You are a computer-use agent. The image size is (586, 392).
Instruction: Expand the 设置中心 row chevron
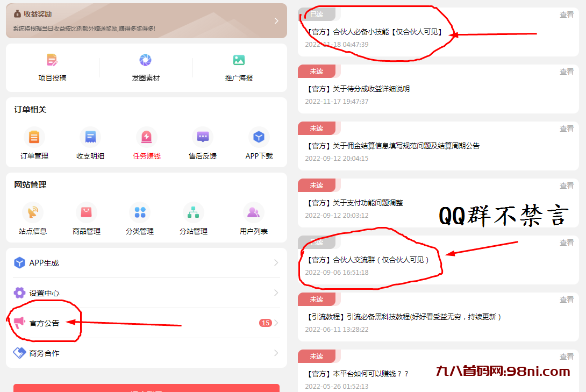276,293
